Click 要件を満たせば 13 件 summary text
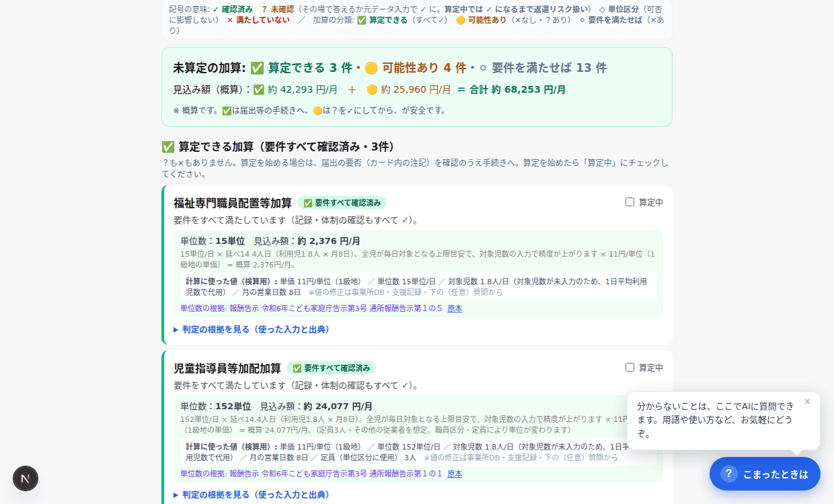This screenshot has height=504, width=834. (x=549, y=68)
